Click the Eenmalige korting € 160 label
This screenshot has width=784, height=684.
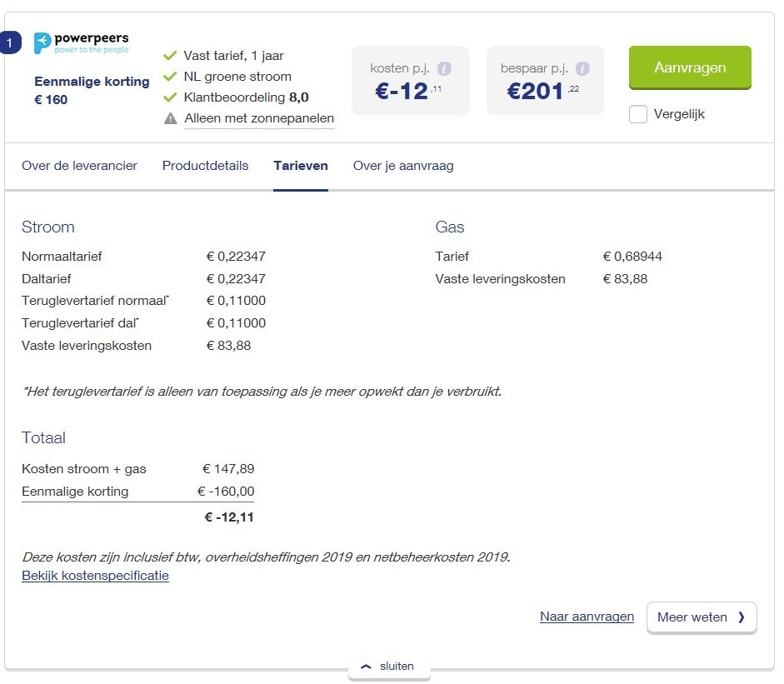[x=92, y=91]
